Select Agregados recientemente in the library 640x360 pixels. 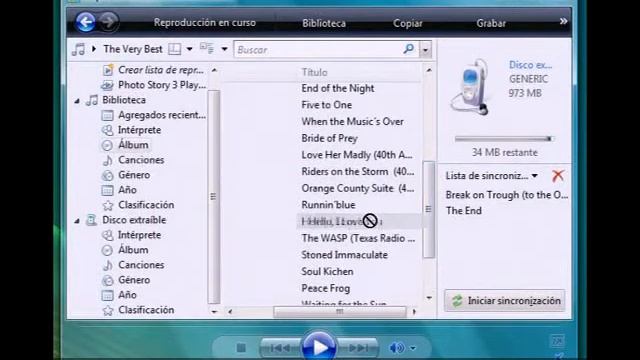click(162, 115)
